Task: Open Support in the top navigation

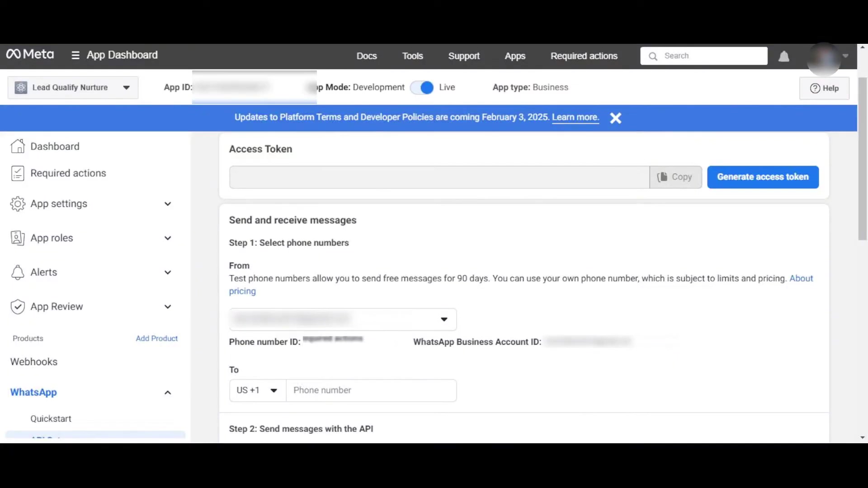Action: click(464, 56)
